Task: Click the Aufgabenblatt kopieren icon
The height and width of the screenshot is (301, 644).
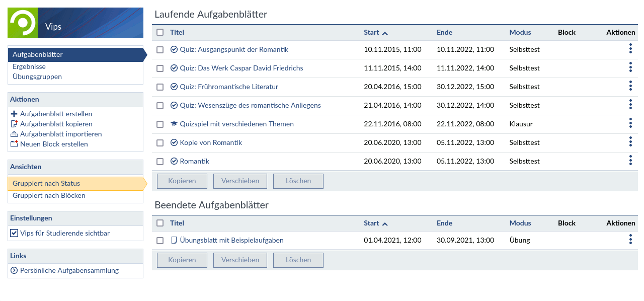Action: click(14, 124)
